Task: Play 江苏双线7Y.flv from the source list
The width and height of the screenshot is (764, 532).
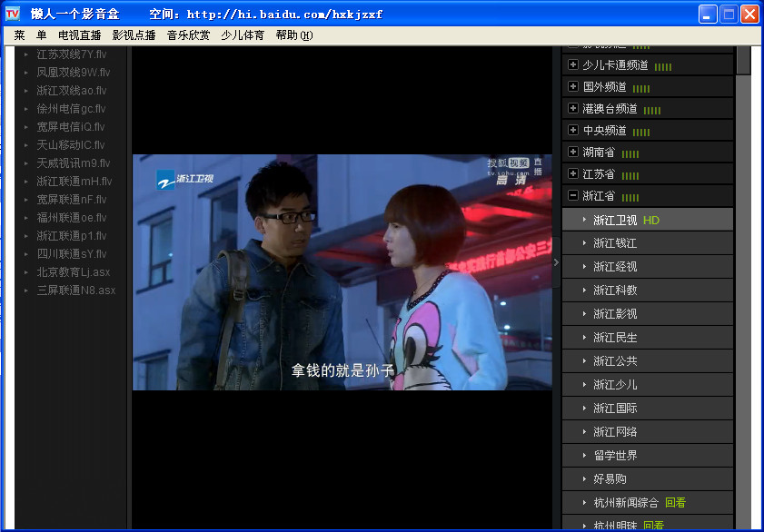Action: click(71, 54)
